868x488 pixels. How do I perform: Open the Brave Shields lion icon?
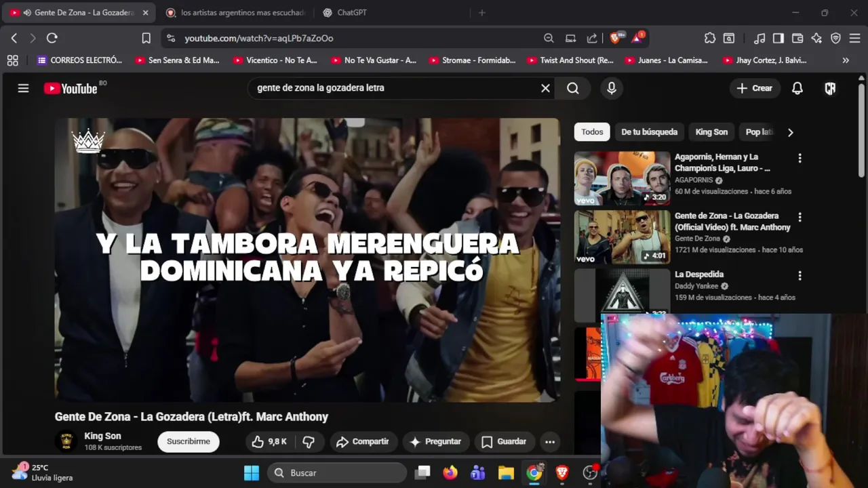616,38
